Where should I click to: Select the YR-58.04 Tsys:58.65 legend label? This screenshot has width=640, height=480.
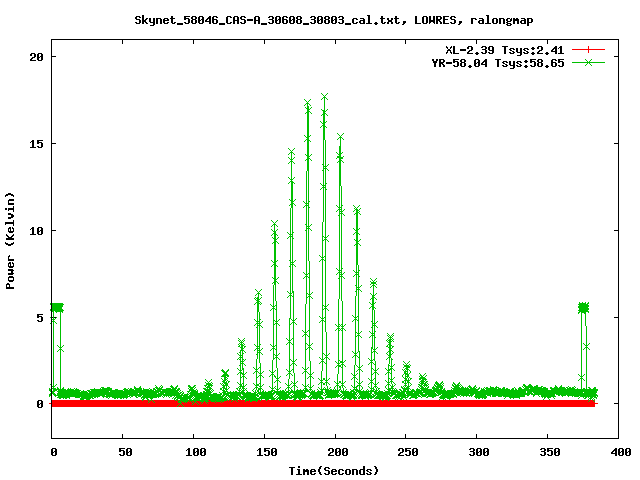[498, 63]
